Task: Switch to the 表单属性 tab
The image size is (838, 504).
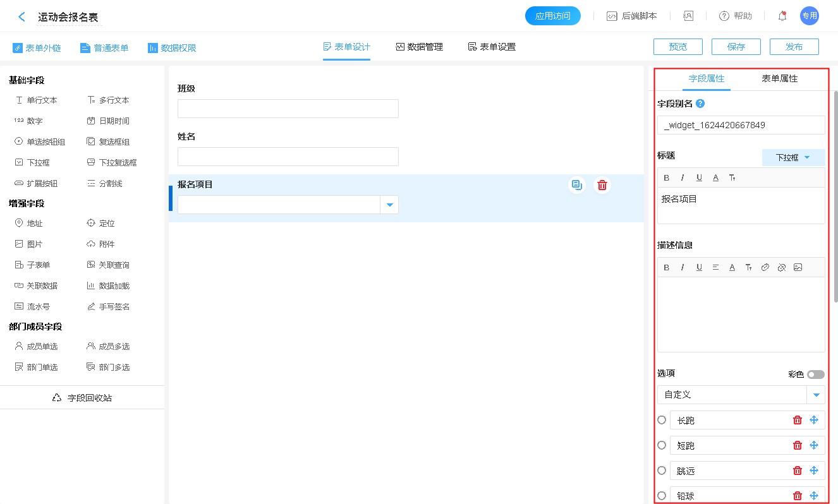Action: 779,79
